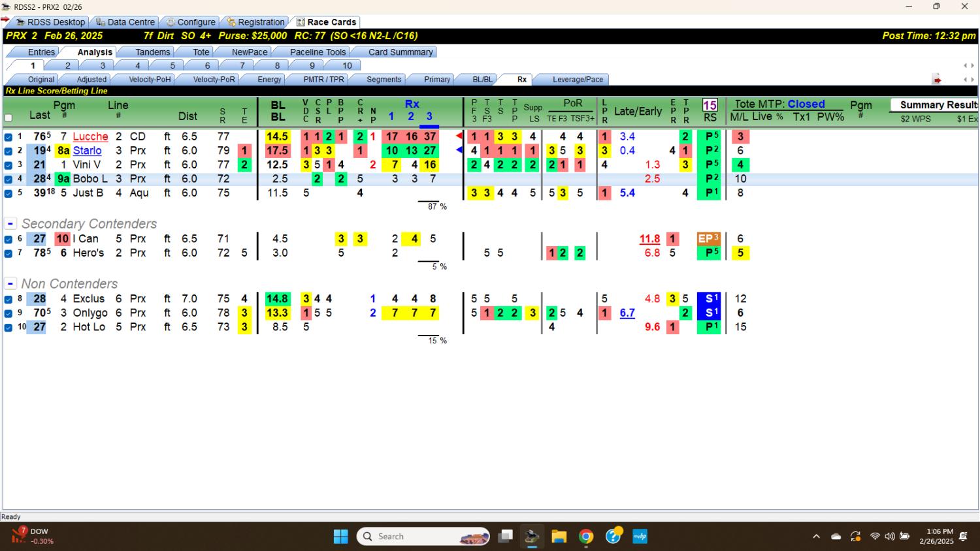Open the Get Help question-mark app
The width and height of the screenshot is (980, 551).
pyautogui.click(x=613, y=537)
